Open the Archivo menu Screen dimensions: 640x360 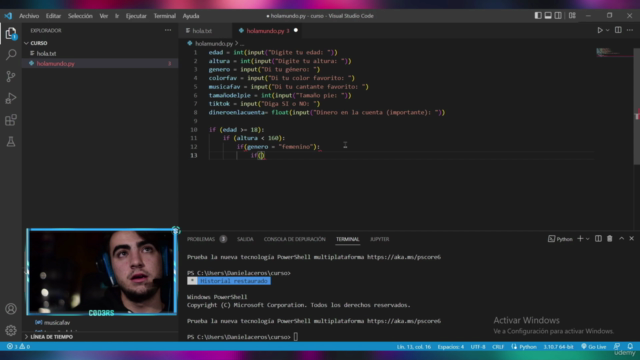tap(29, 16)
